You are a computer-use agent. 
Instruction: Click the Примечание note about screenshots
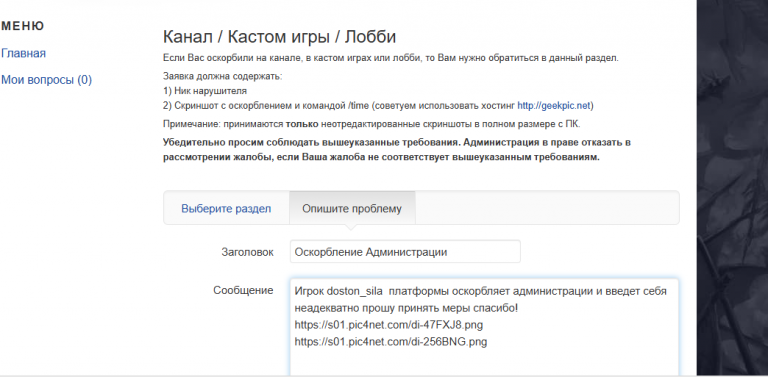(x=371, y=124)
